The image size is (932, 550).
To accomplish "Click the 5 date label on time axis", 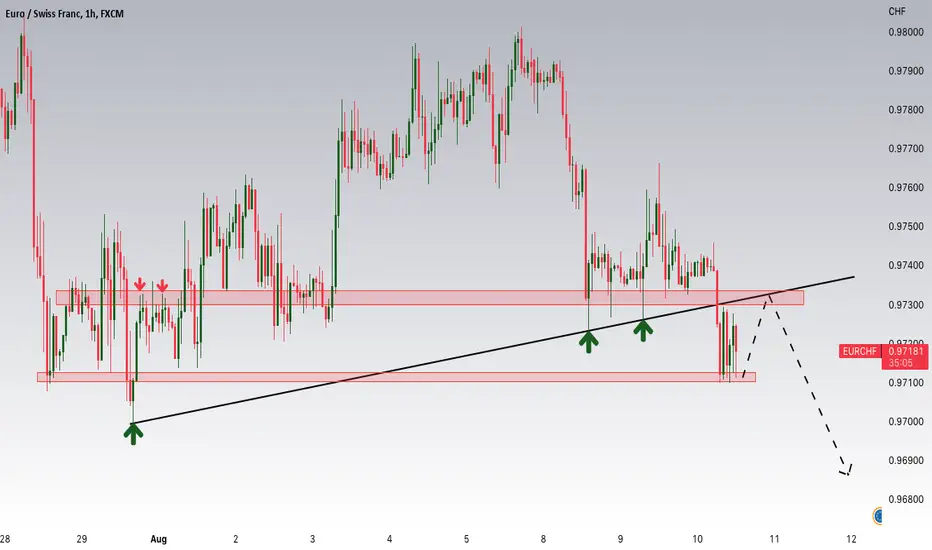I will tap(467, 539).
